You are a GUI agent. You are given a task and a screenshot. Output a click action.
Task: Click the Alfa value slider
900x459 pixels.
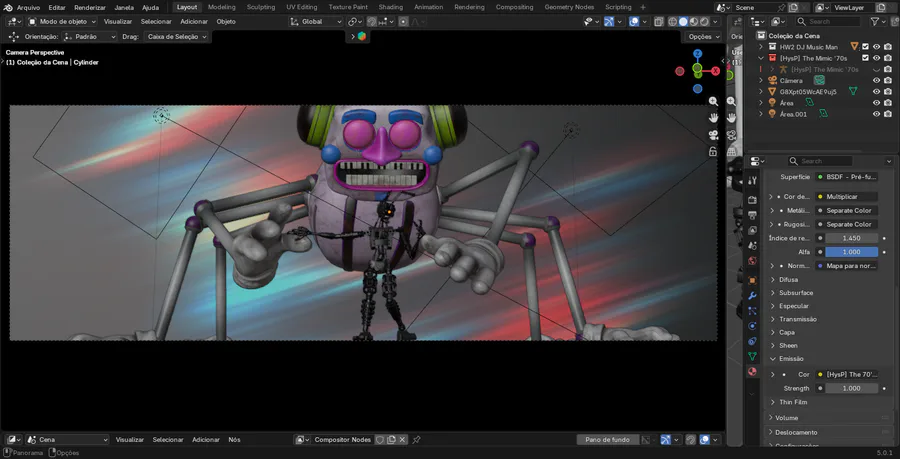(851, 252)
